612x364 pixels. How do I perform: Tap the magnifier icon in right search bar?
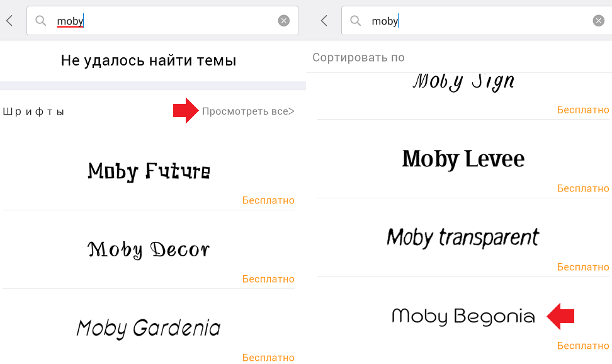click(x=356, y=21)
